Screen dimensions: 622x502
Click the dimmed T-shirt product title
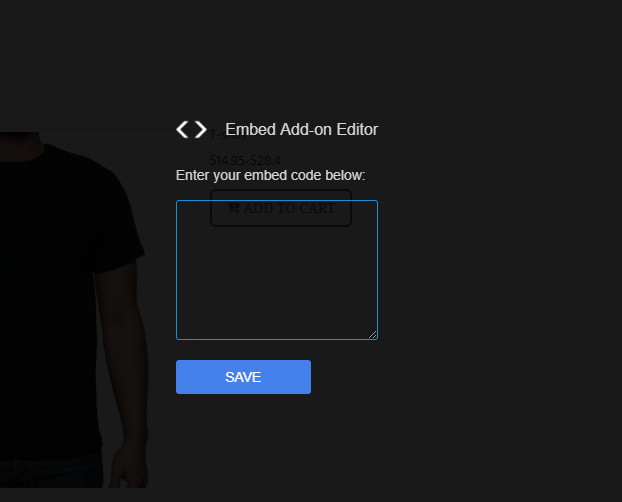tap(228, 135)
